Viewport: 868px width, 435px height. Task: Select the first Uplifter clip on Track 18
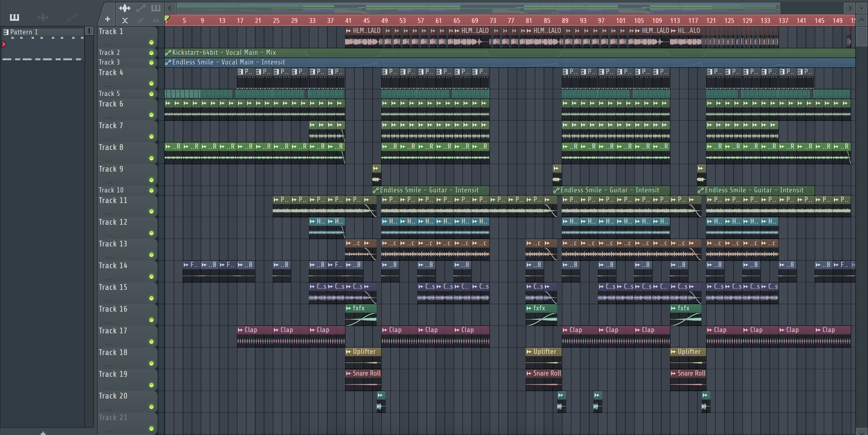(363, 358)
